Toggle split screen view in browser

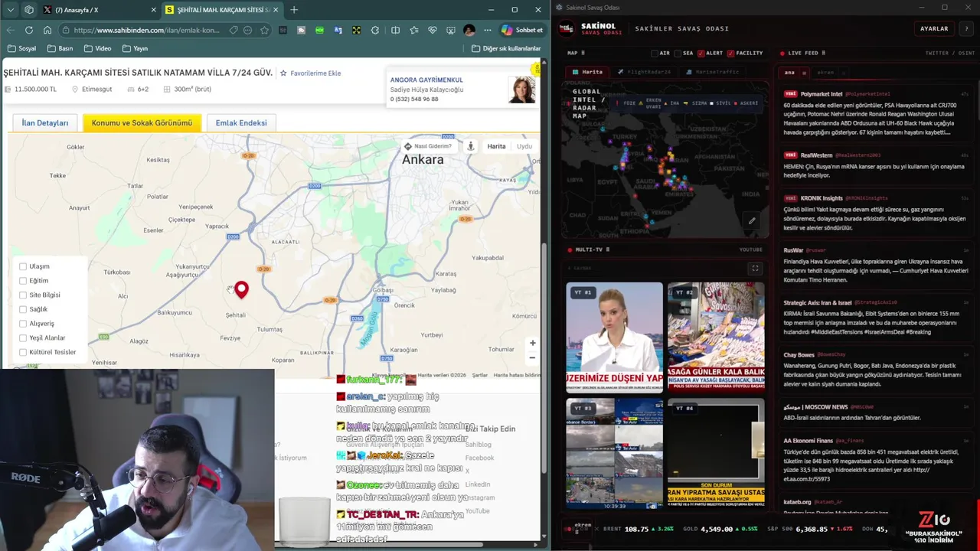395,30
